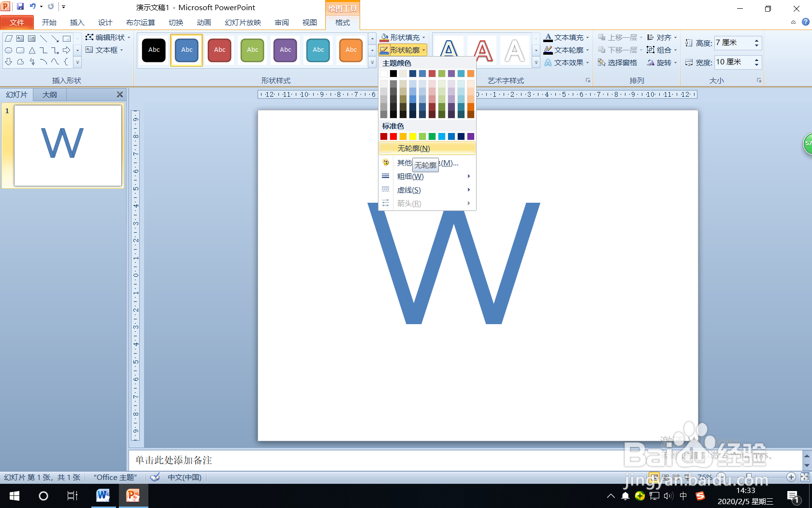Switch to the 插入 insert tab
Viewport: 812px width, 508px height.
coord(77,22)
